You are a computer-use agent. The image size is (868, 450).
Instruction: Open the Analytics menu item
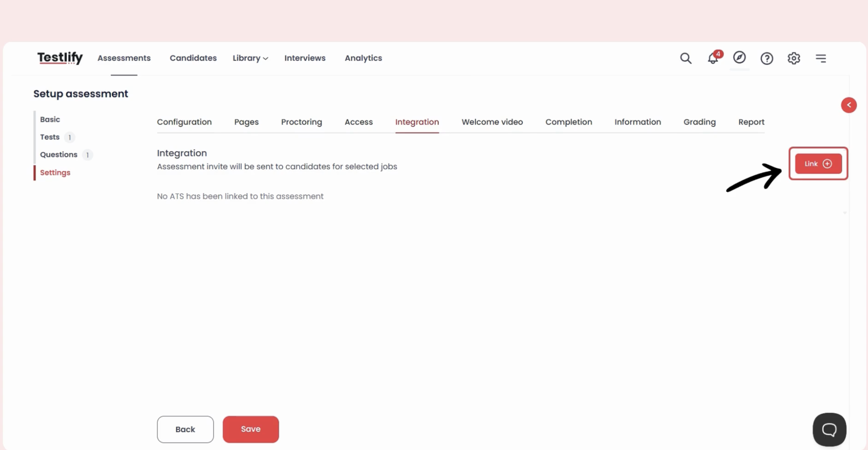pos(363,58)
